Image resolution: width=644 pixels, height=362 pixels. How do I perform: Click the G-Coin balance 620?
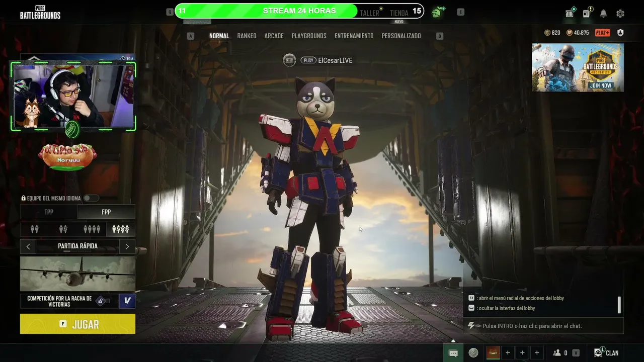pos(552,33)
